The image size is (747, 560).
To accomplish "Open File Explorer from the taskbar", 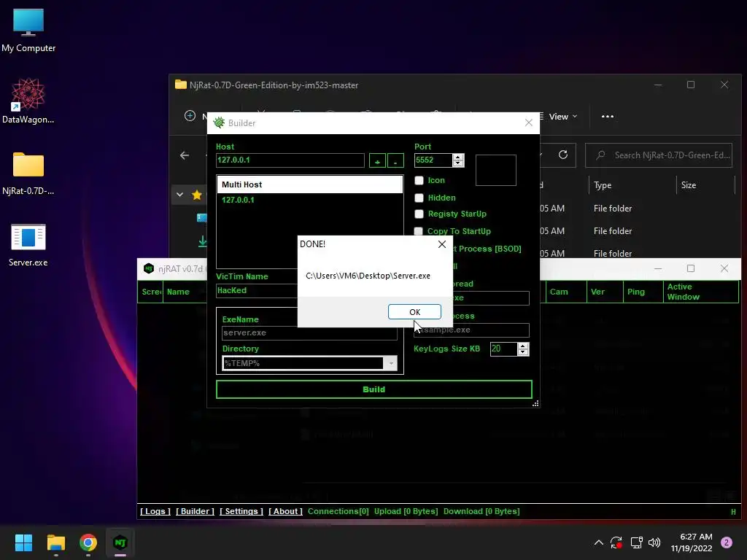I will [x=55, y=542].
